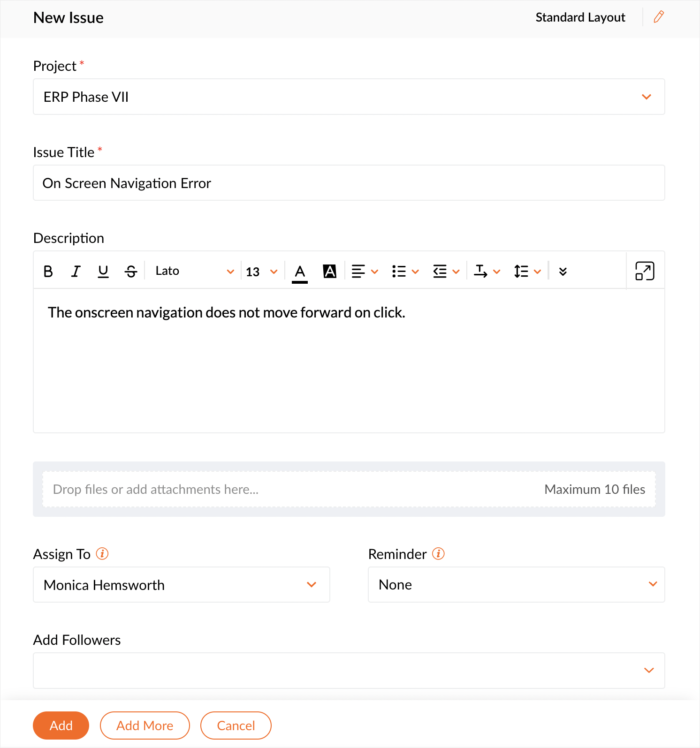
Task: Expand description editor to full view
Action: 645,271
